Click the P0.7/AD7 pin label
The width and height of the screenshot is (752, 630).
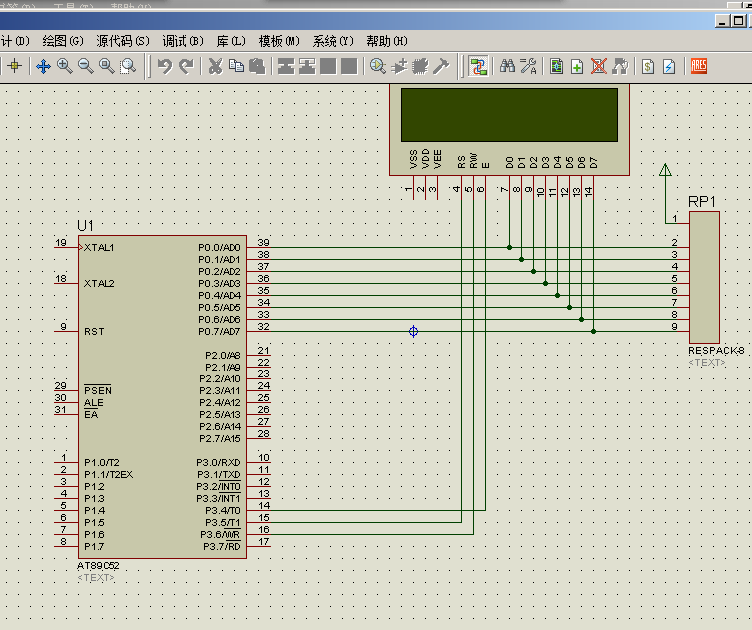pyautogui.click(x=219, y=331)
